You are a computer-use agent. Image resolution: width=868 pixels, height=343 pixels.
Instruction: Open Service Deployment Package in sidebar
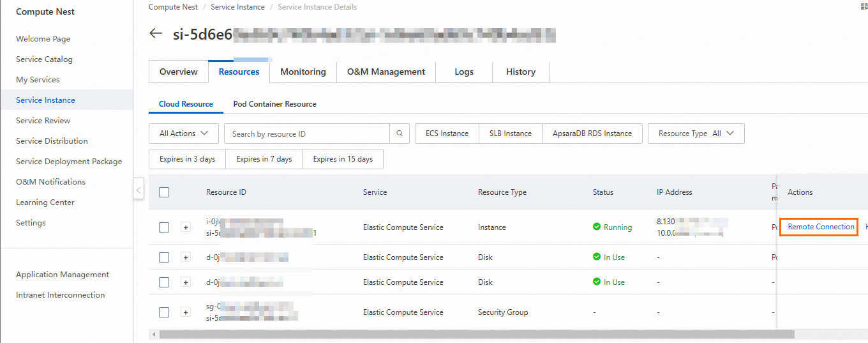pyautogui.click(x=69, y=161)
